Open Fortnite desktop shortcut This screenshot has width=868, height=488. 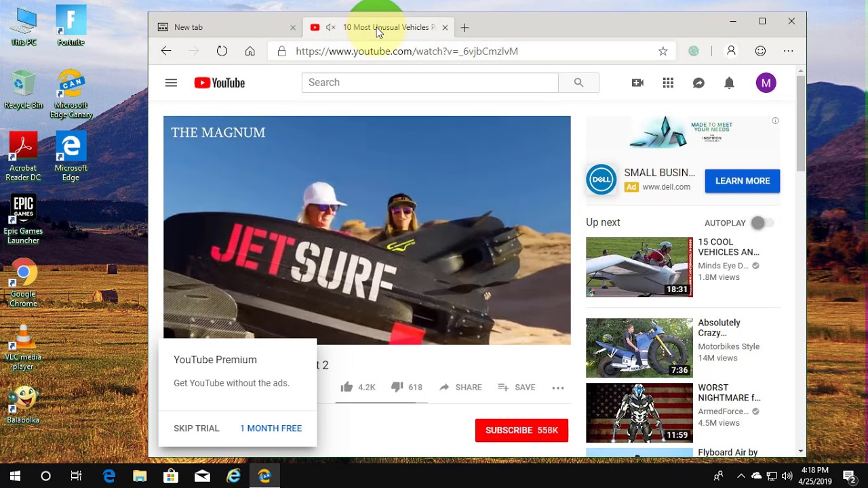coord(71,26)
